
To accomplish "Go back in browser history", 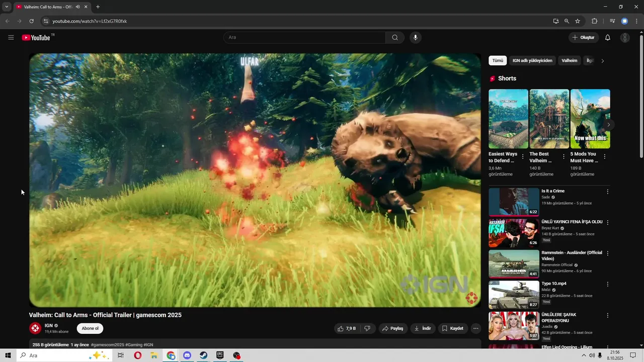I will click(7, 21).
